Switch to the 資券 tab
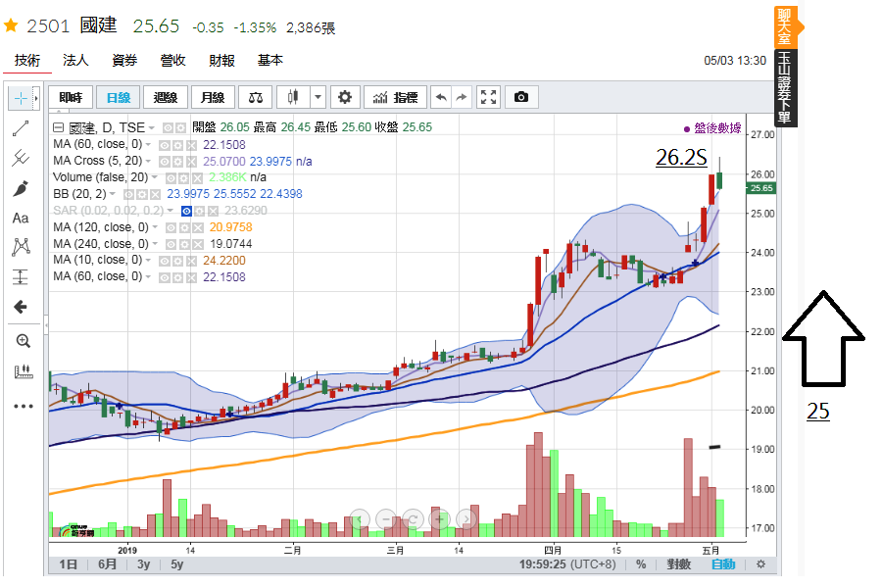Viewport: 882px width, 588px height. [124, 60]
